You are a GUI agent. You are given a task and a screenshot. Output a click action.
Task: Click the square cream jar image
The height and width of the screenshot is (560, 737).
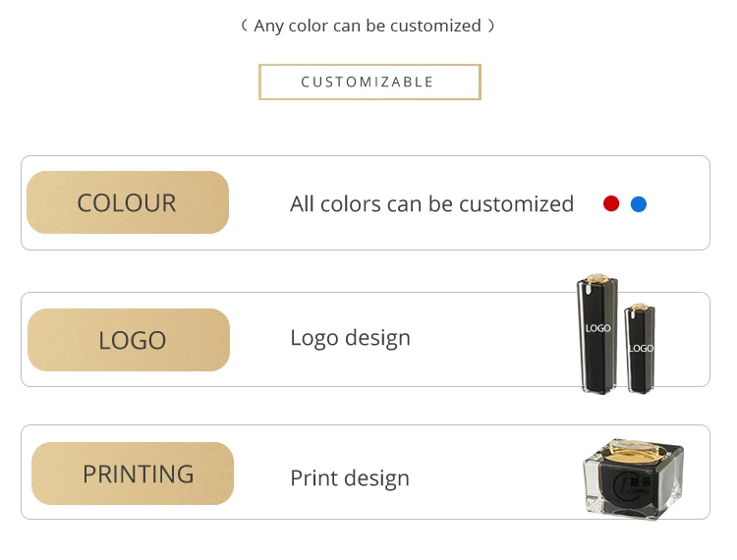click(x=633, y=478)
